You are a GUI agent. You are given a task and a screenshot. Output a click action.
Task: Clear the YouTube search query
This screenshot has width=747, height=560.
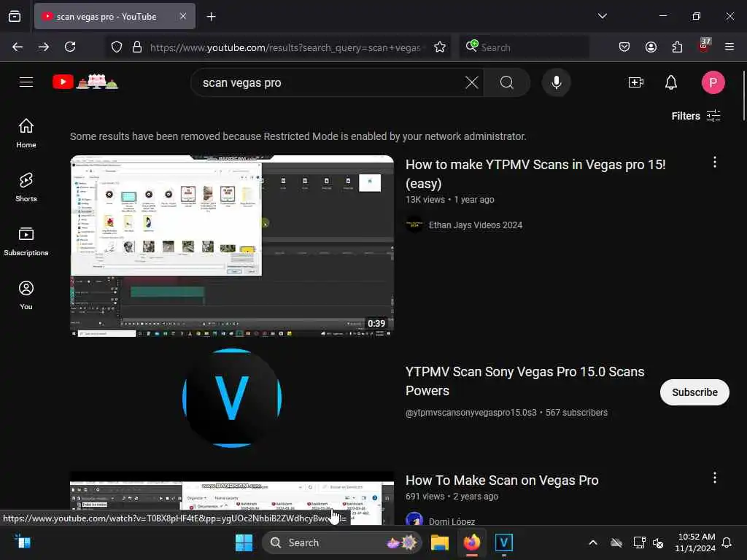tap(472, 83)
